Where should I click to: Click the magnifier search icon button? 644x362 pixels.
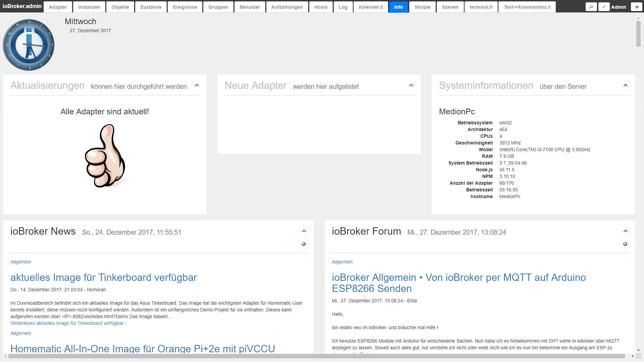(x=591, y=7)
